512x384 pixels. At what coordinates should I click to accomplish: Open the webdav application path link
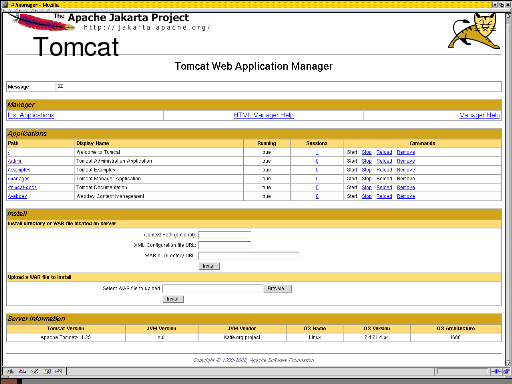pyautogui.click(x=17, y=196)
